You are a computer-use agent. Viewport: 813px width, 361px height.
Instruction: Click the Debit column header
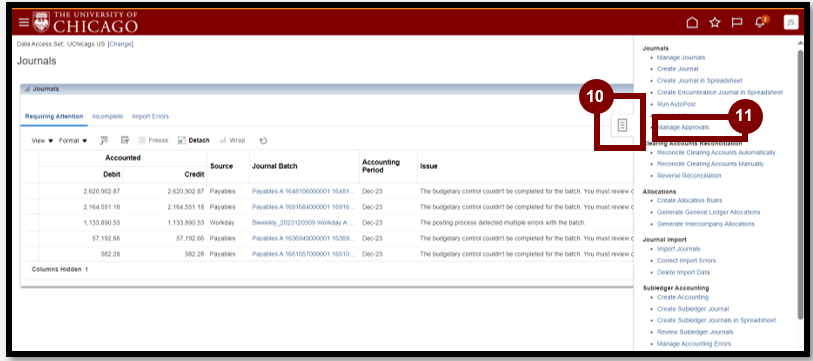[81, 175]
